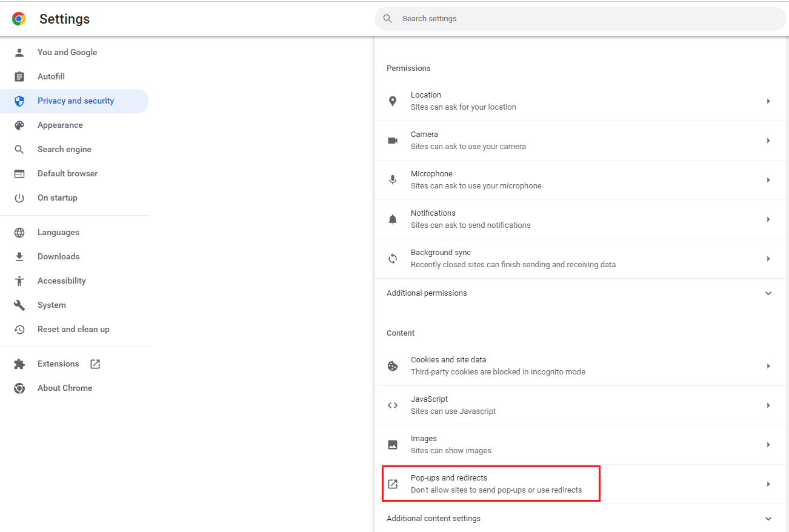Open Images settings arrow
789x532 pixels.
tap(768, 445)
